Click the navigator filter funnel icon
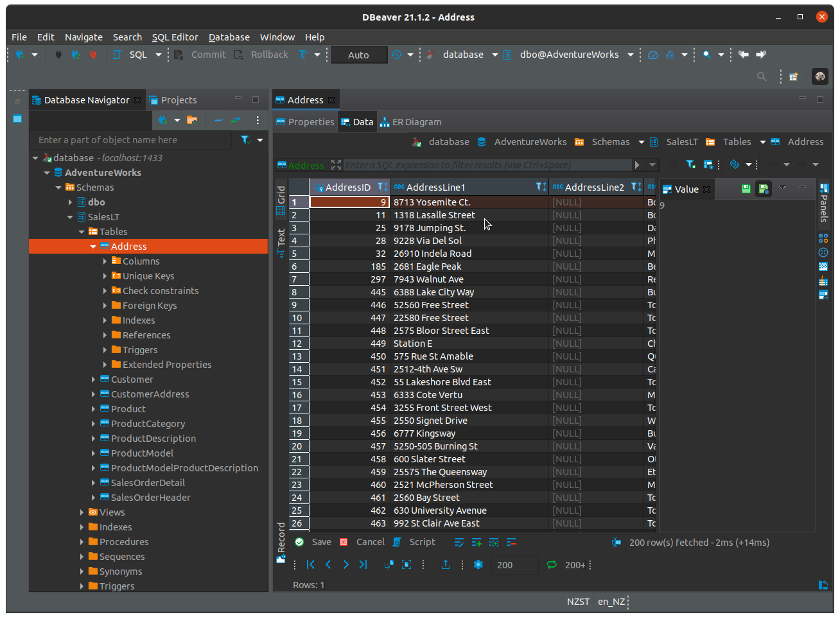This screenshot has height=619, width=840. click(x=245, y=140)
